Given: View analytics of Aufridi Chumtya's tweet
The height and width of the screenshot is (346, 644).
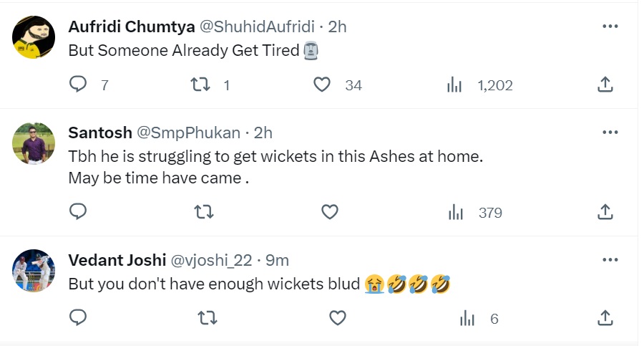Looking at the screenshot, I should [454, 85].
